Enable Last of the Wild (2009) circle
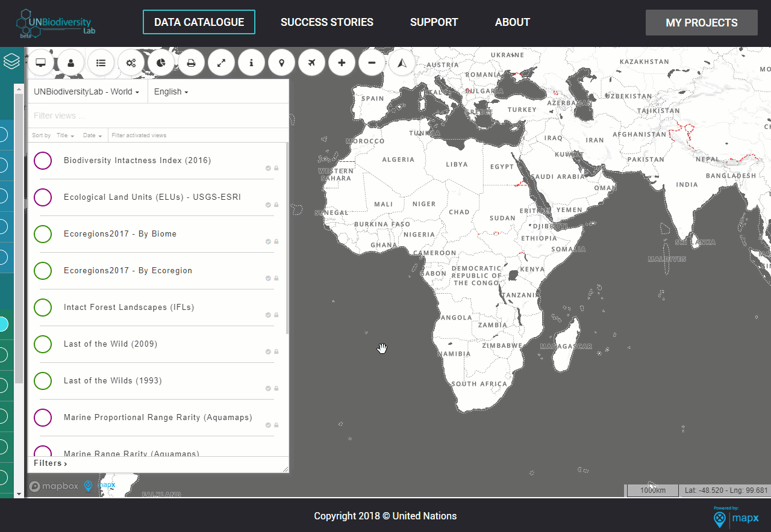 [43, 344]
